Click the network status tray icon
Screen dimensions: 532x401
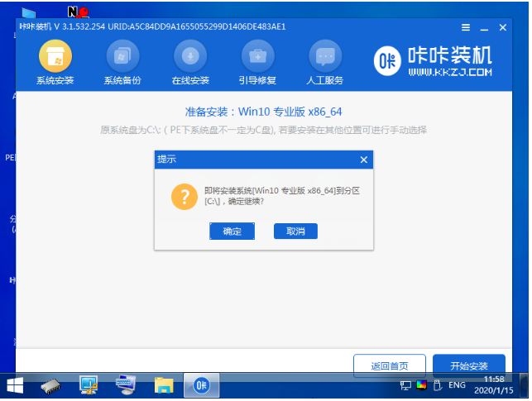405,385
